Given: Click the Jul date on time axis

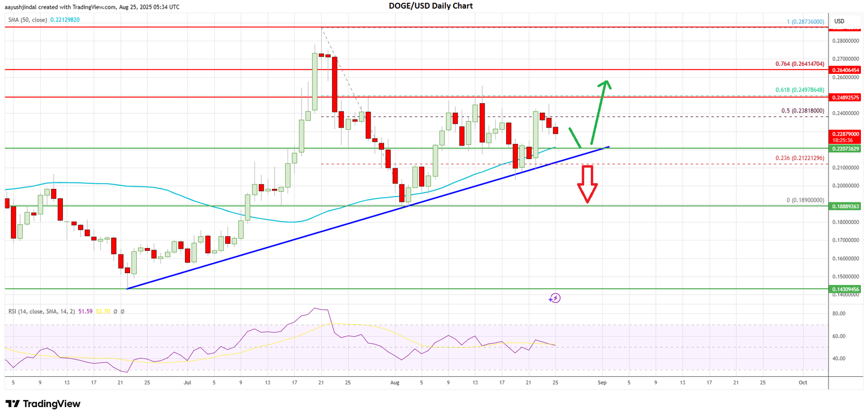Looking at the screenshot, I should [x=187, y=383].
